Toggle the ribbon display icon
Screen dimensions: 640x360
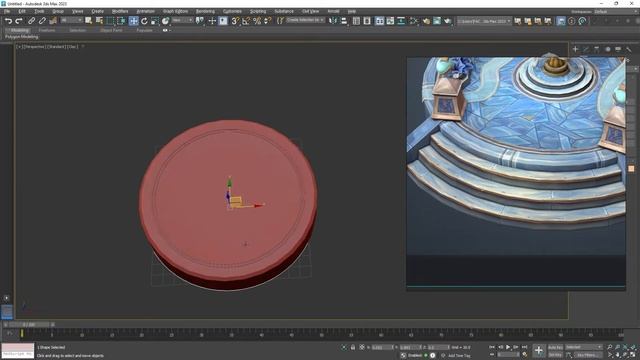point(380,21)
